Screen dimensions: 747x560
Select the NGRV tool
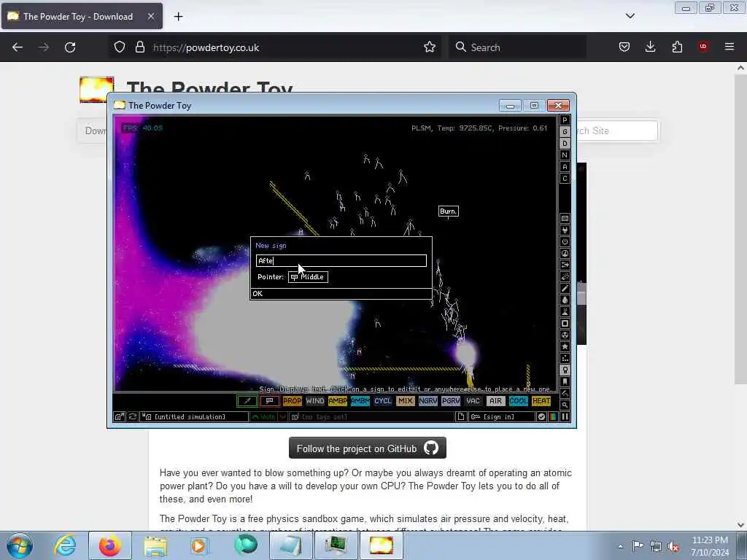427,401
